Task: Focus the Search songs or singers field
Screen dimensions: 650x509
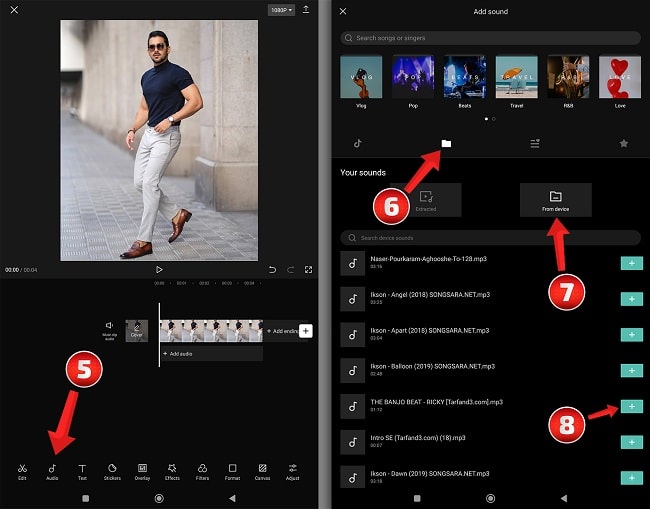Action: click(491, 38)
